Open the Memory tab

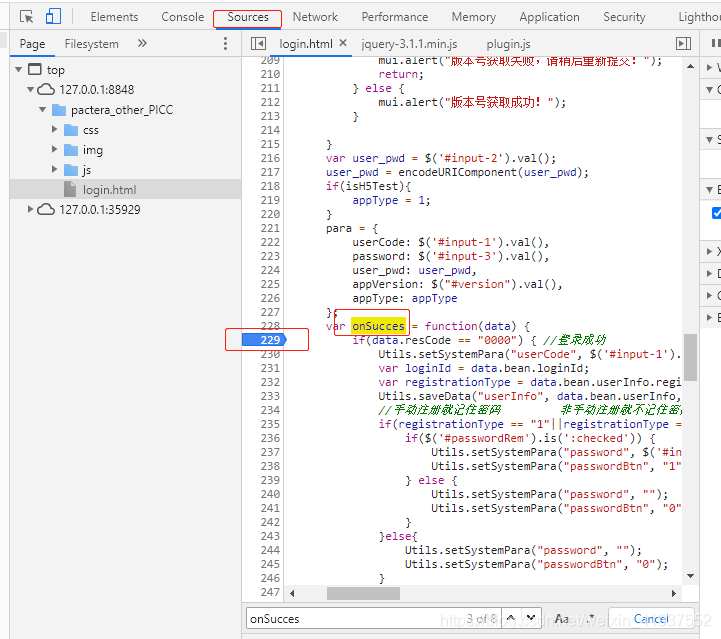[x=474, y=17]
